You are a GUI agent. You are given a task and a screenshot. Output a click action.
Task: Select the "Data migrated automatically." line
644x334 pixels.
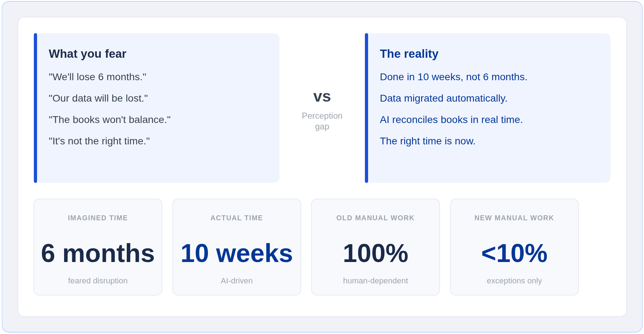point(443,98)
